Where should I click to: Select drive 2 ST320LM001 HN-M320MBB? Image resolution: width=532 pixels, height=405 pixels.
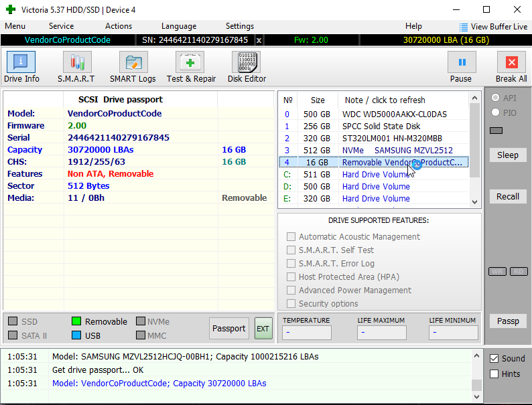374,139
